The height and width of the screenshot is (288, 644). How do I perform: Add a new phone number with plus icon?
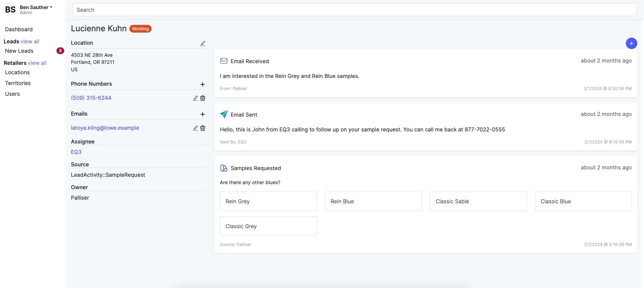[202, 84]
